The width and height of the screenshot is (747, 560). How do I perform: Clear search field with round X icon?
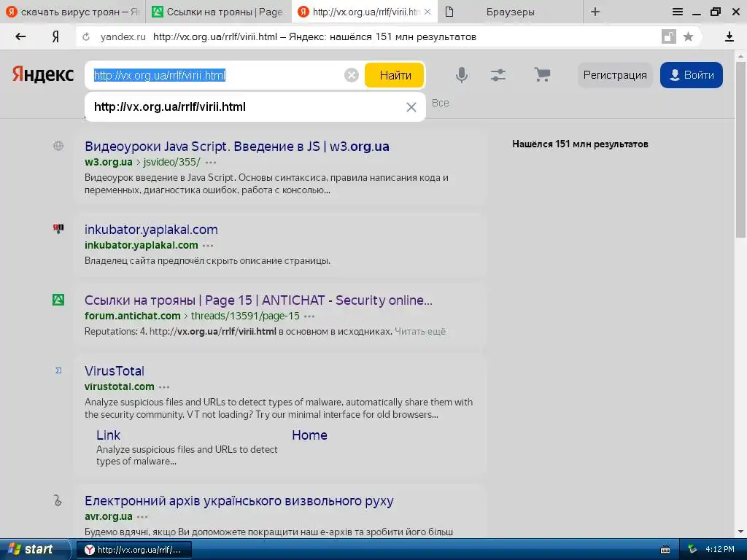[x=351, y=75]
